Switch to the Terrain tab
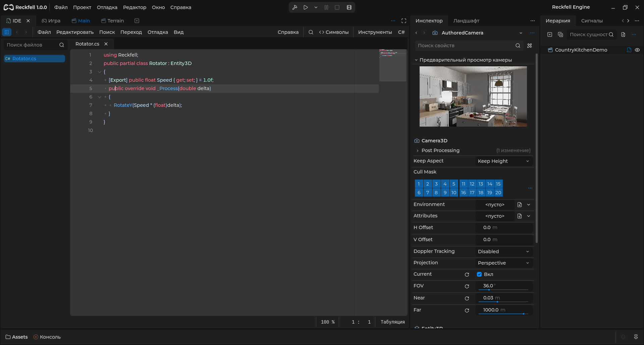 click(112, 21)
